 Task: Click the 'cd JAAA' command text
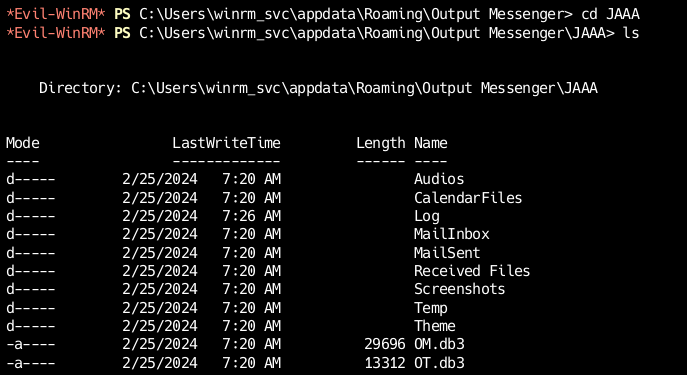[x=610, y=14]
